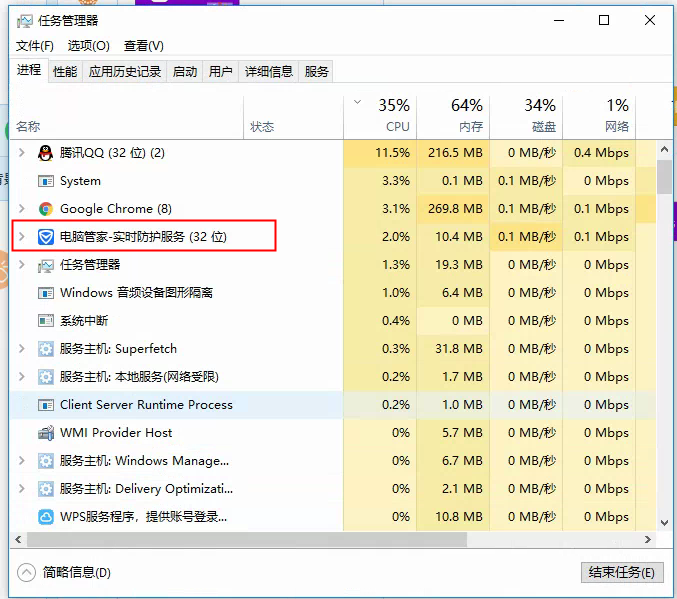Screen dimensions: 677x599
Task: Expand the 腾讯QQ (32 位) process group
Action: pyautogui.click(x=22, y=152)
